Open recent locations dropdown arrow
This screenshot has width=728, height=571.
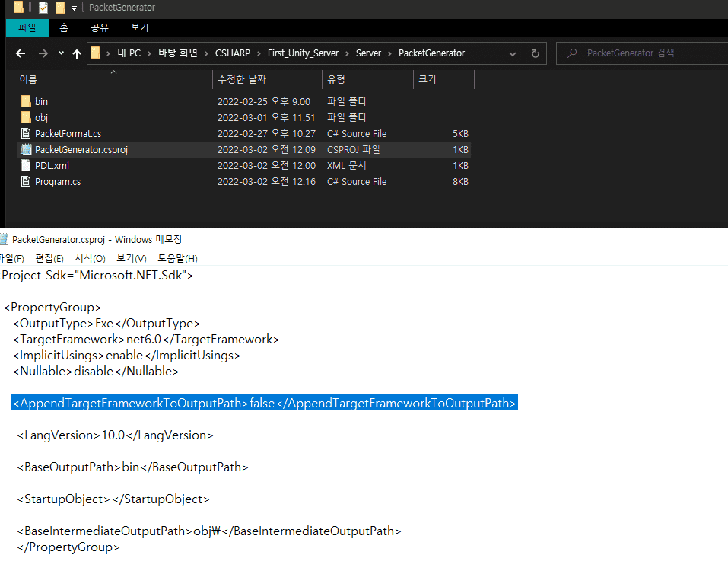61,53
